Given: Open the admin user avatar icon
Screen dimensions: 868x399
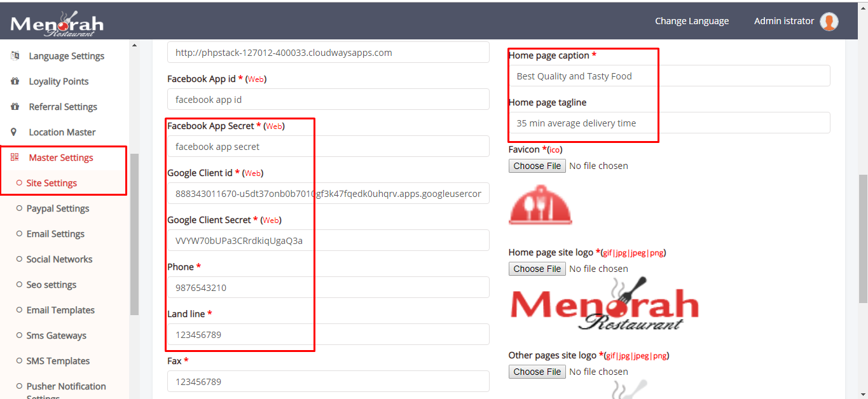Looking at the screenshot, I should tap(829, 22).
